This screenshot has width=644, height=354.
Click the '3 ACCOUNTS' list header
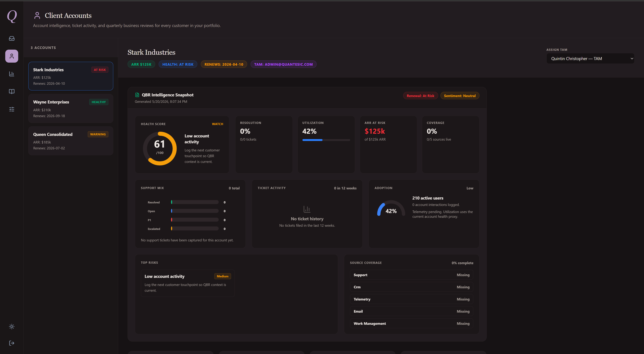pos(43,48)
